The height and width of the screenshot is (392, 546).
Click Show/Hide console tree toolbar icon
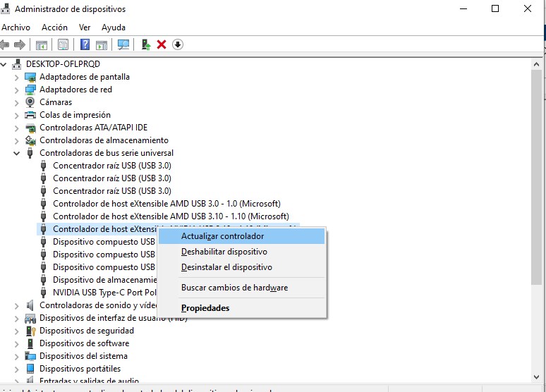coord(42,44)
